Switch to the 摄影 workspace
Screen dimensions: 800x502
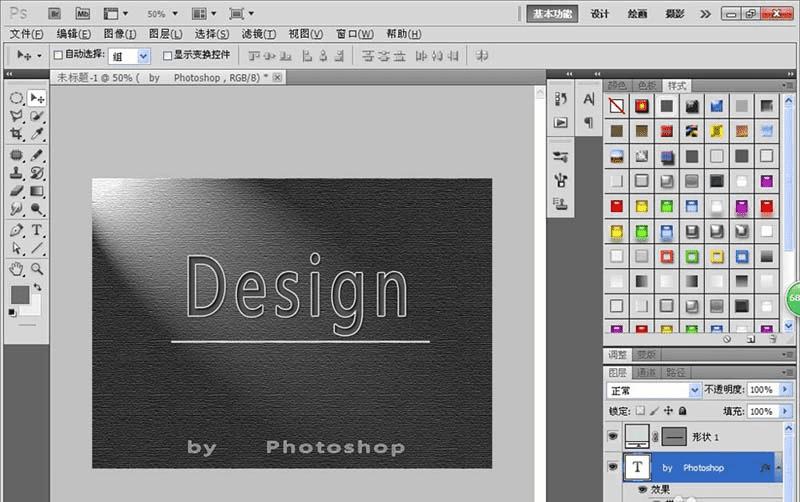point(675,14)
